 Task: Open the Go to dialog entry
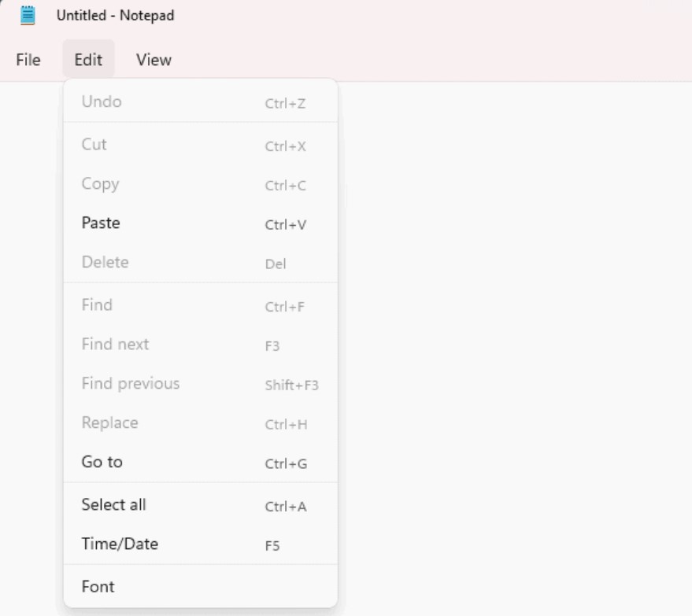201,462
